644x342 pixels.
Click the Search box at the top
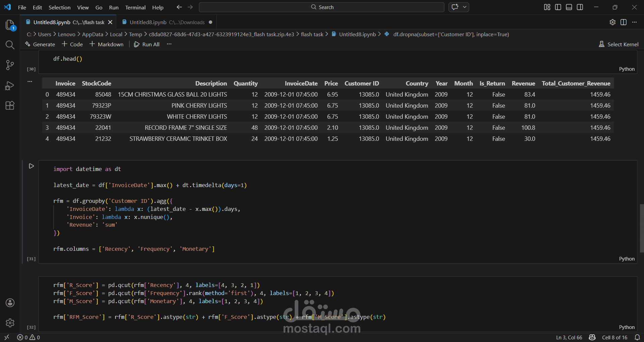(x=322, y=7)
